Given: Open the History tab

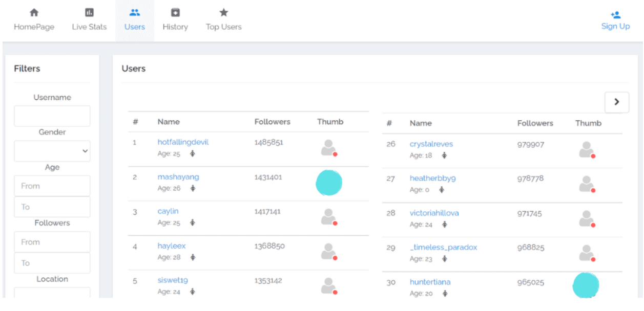Looking at the screenshot, I should pos(175,20).
